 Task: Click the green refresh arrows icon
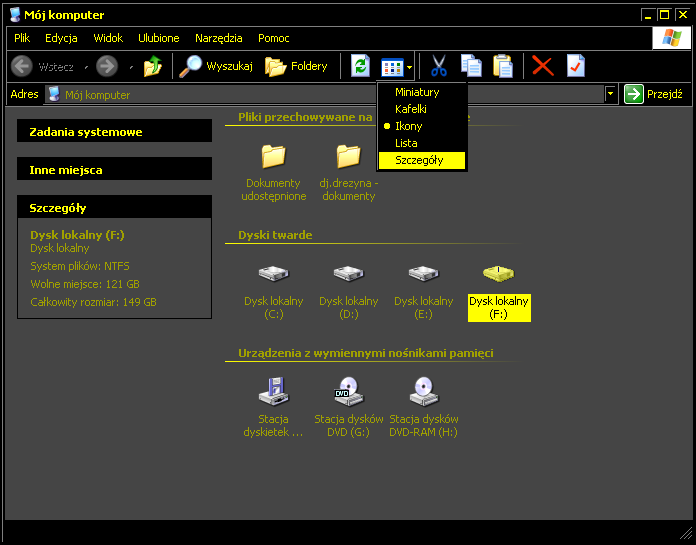(x=360, y=67)
